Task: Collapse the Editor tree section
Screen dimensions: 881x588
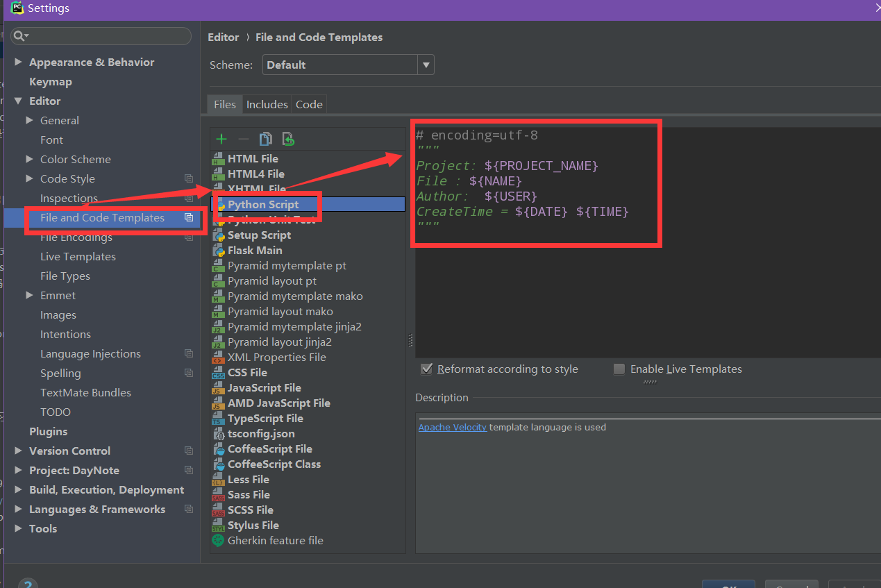Action: tap(18, 101)
